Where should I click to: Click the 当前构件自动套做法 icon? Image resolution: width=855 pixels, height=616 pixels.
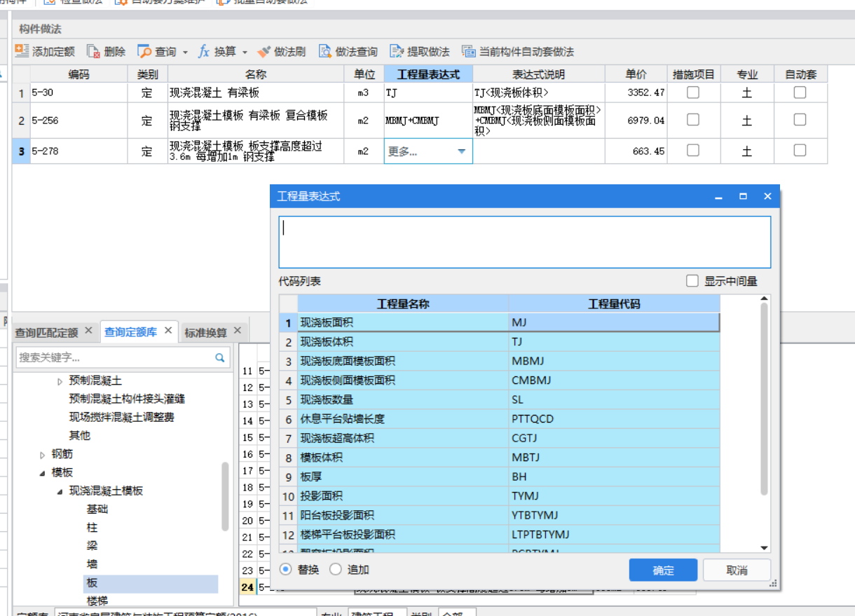[x=469, y=51]
